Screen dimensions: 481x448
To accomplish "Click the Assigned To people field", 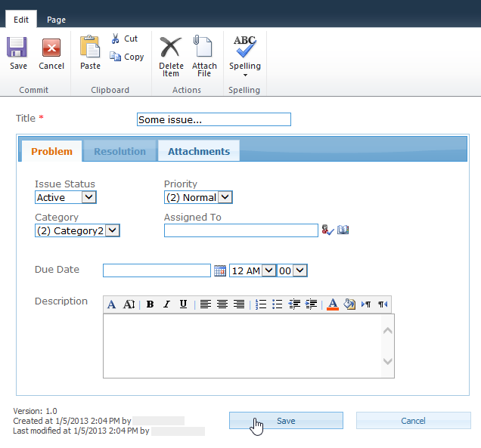I will pyautogui.click(x=241, y=230).
